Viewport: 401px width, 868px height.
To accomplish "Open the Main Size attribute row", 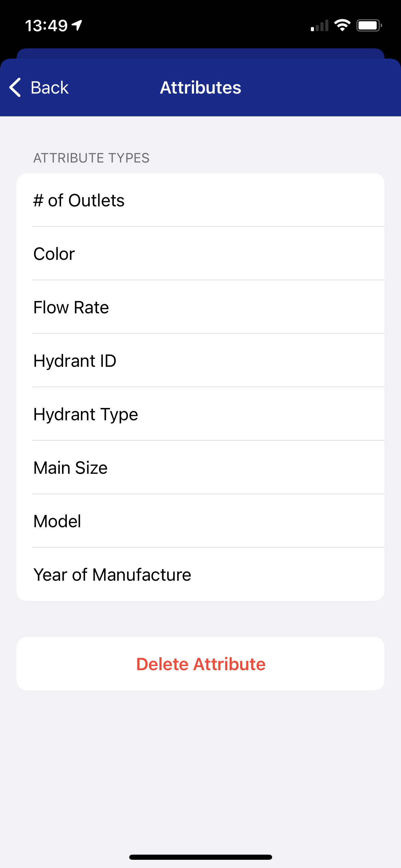I will tap(200, 468).
